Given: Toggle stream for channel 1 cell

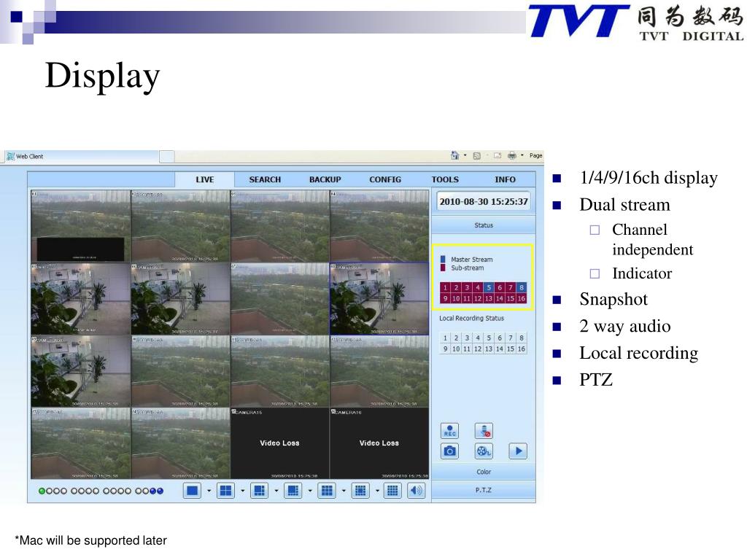Looking at the screenshot, I should coord(445,287).
